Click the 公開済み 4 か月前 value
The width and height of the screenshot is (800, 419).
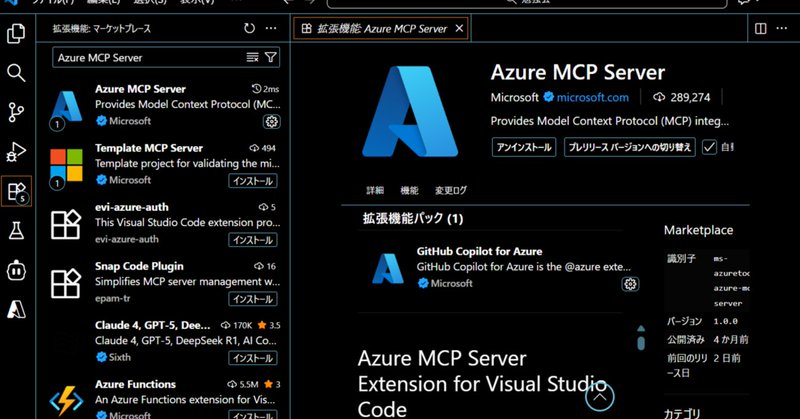(731, 340)
